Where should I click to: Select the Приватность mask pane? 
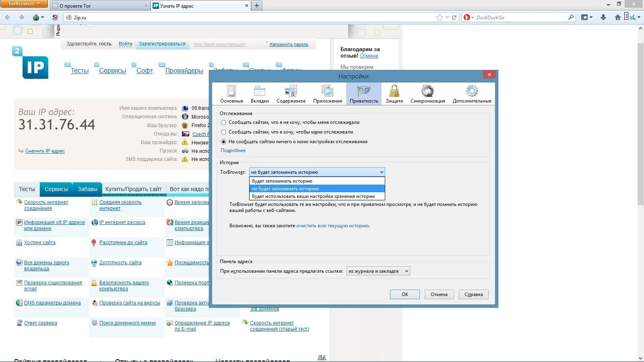coord(364,94)
